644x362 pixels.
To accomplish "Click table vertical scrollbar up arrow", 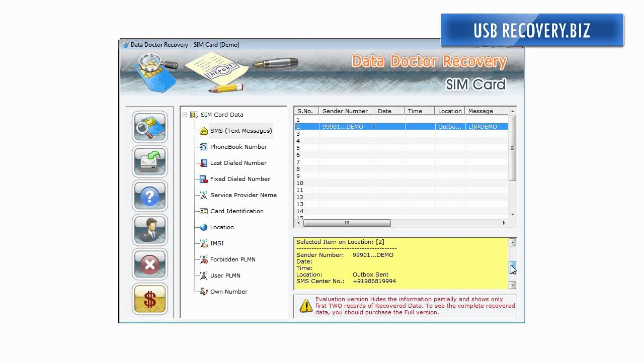I will click(513, 111).
